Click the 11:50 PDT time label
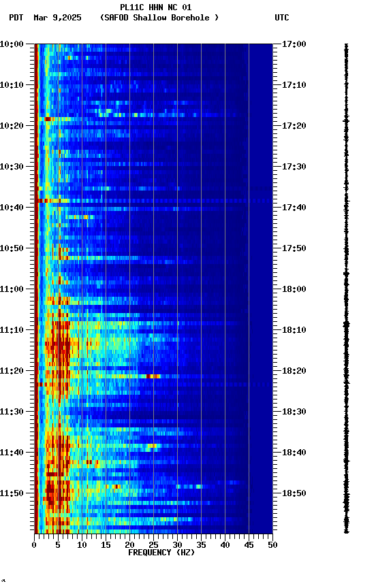 click(12, 493)
